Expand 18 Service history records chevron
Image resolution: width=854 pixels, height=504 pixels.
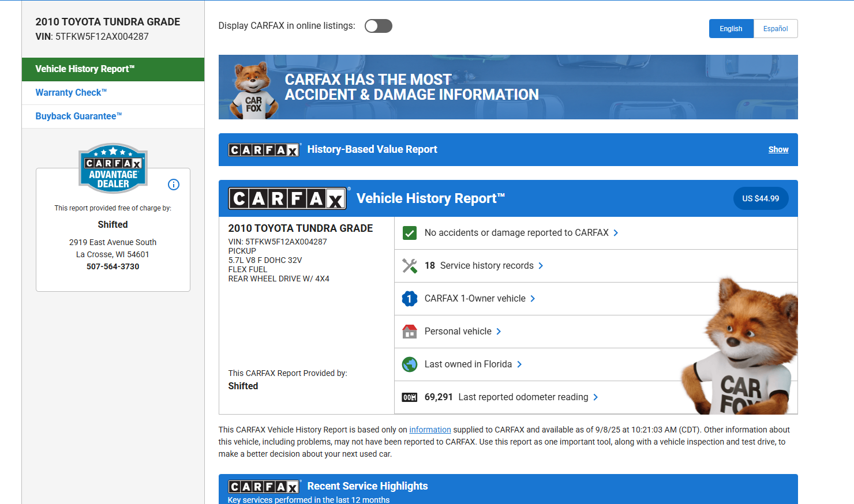coord(541,266)
